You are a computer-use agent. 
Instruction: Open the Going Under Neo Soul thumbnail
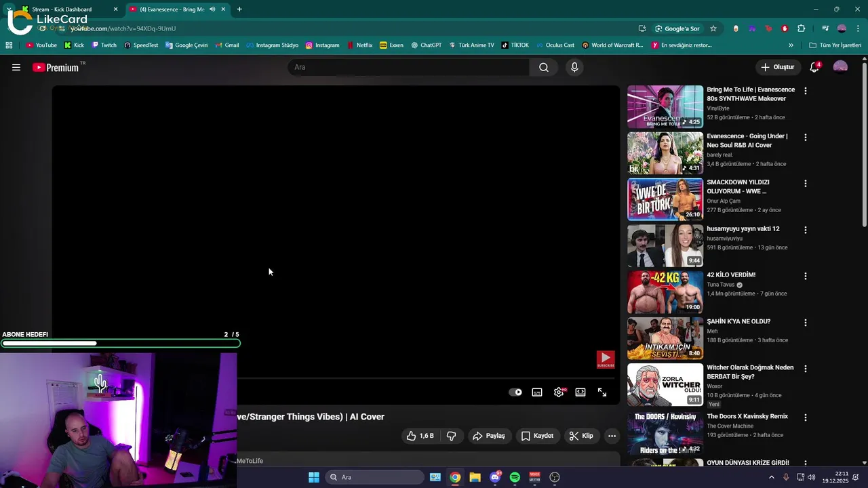tap(665, 153)
